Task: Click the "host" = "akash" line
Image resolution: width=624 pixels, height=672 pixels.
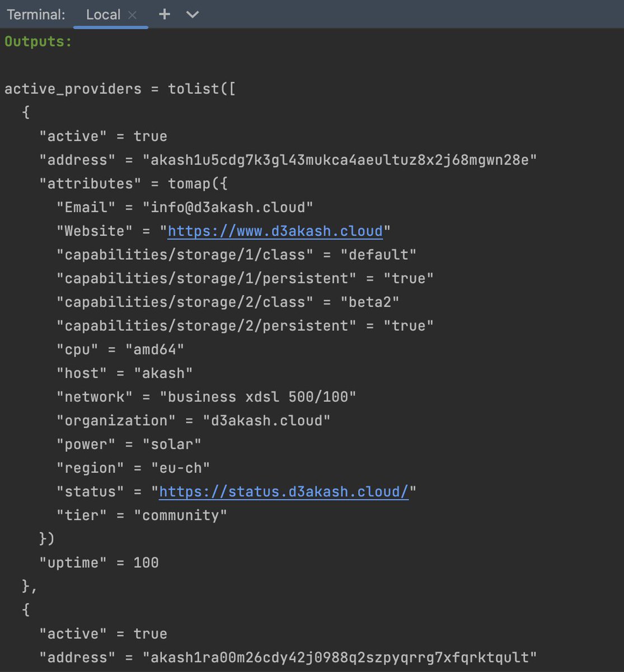Action: tap(125, 374)
